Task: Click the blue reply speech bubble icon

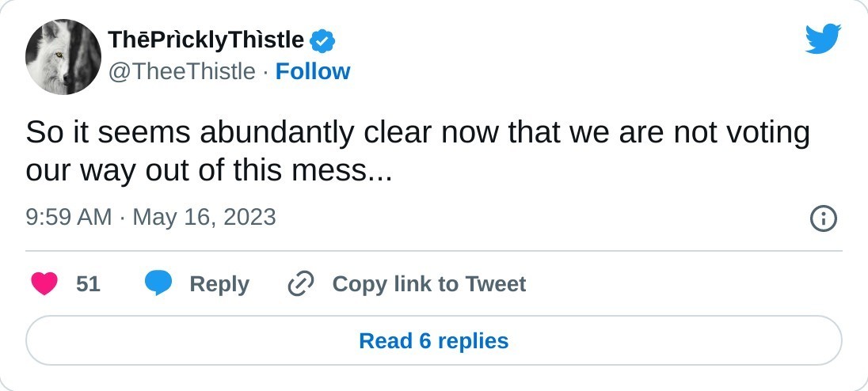Action: coord(158,283)
